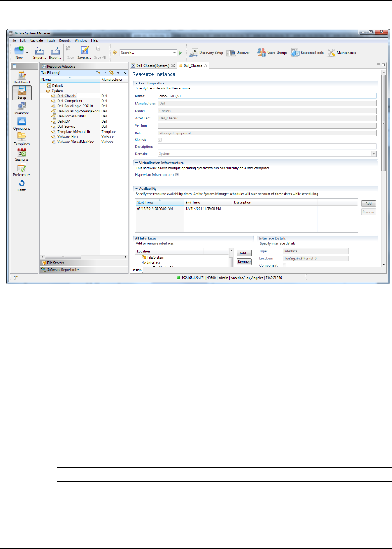
Task: Collapse the Core Properties section
Action: coord(136,83)
